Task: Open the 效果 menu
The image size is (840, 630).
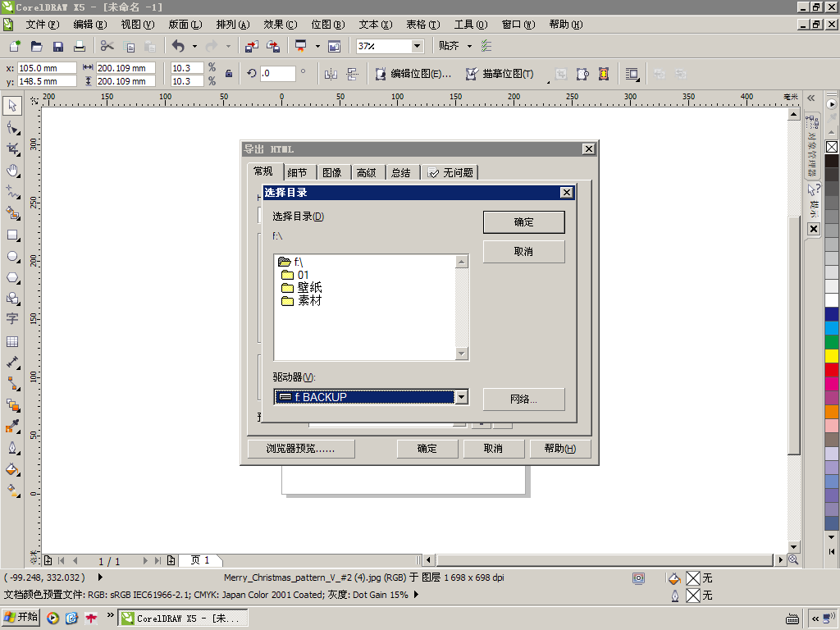Action: coord(281,25)
